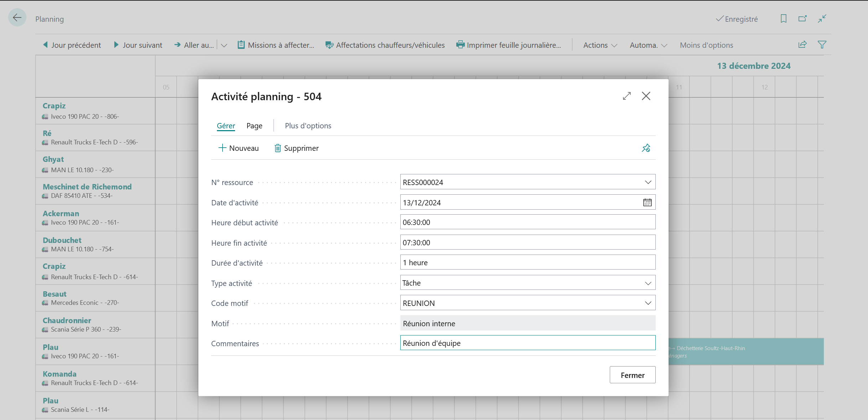
Task: Close the Activité planning dialog
Action: click(646, 96)
